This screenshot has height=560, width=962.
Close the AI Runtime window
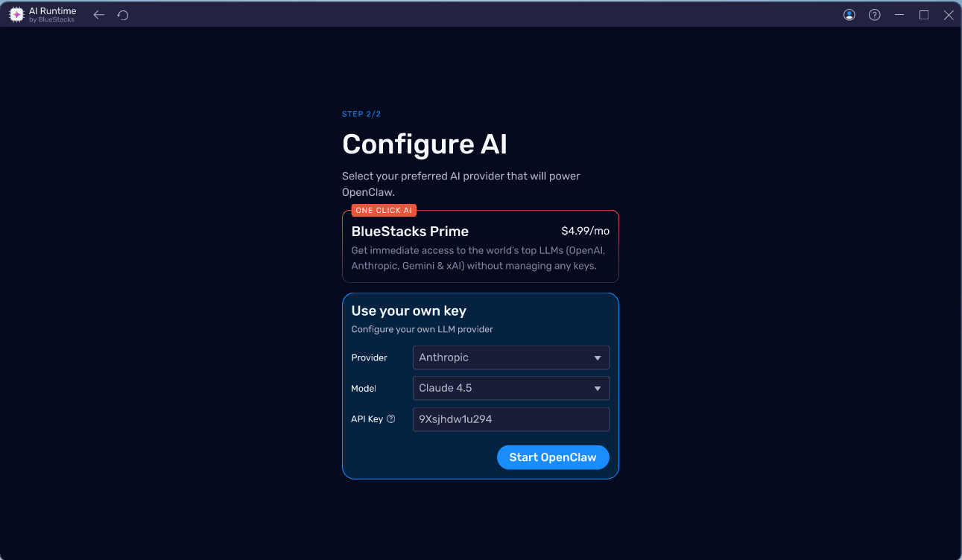pyautogui.click(x=949, y=15)
